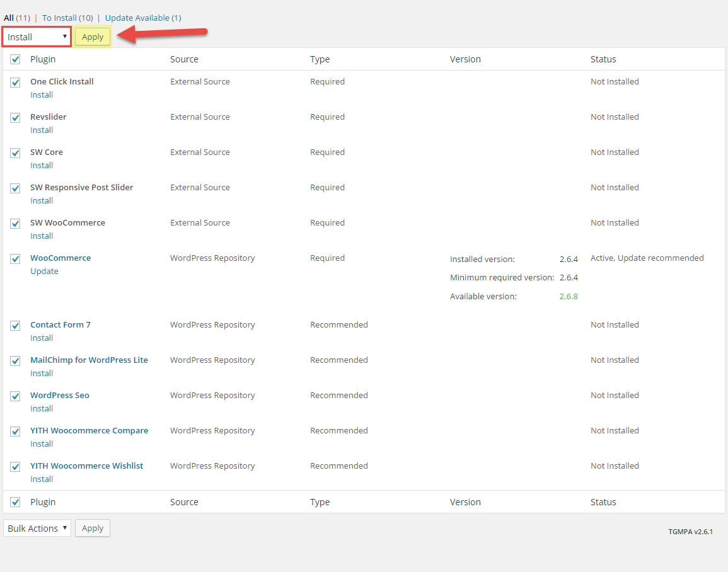Open the Contact Form 7 name link

click(61, 325)
